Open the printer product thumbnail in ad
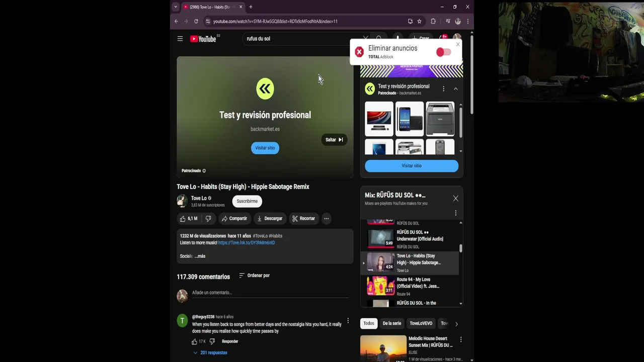 click(440, 119)
